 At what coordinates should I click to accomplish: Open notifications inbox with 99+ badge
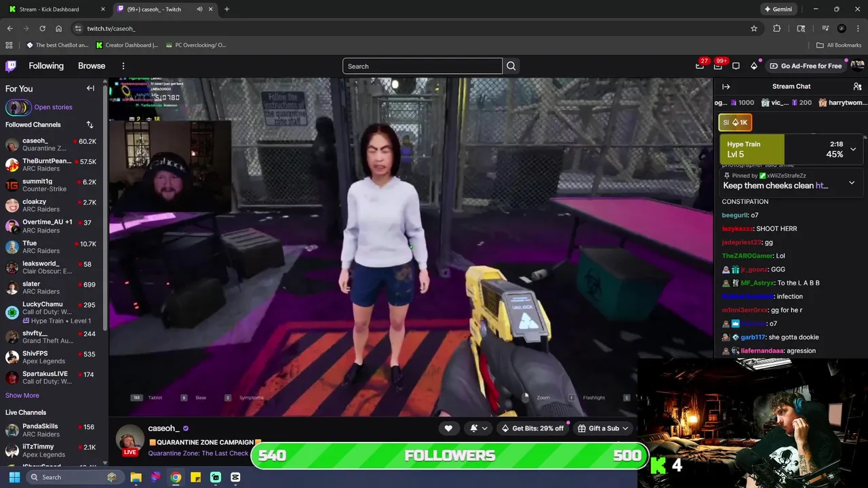pyautogui.click(x=718, y=66)
